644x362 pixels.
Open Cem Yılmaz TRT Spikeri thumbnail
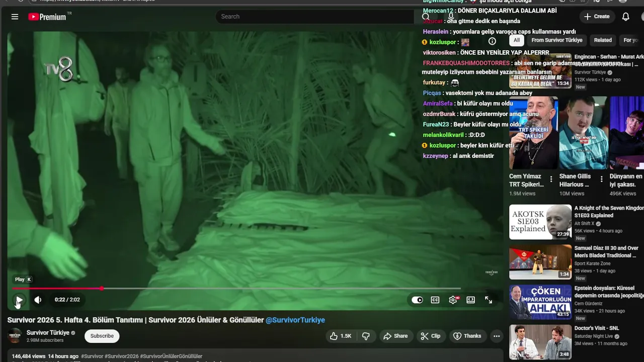(x=533, y=133)
